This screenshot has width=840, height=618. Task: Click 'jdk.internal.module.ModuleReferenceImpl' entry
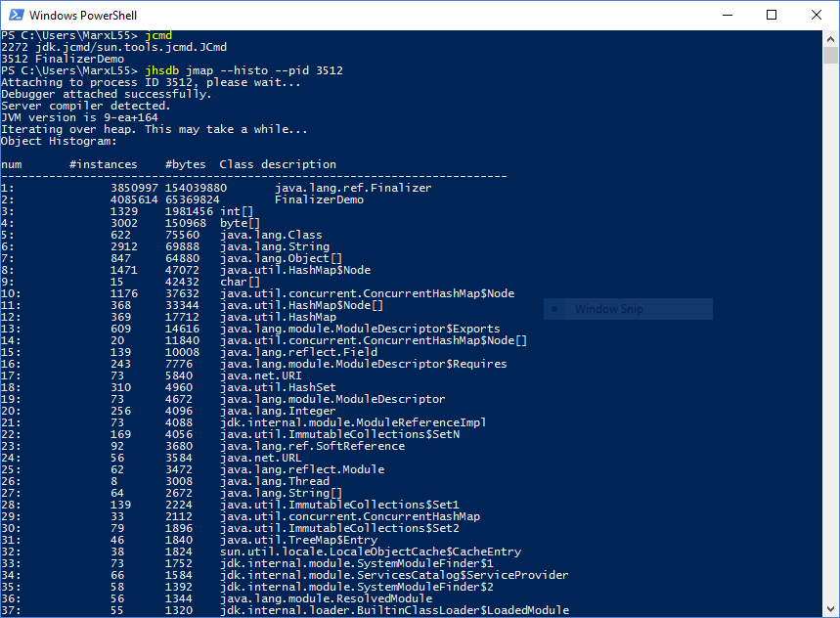tap(353, 422)
